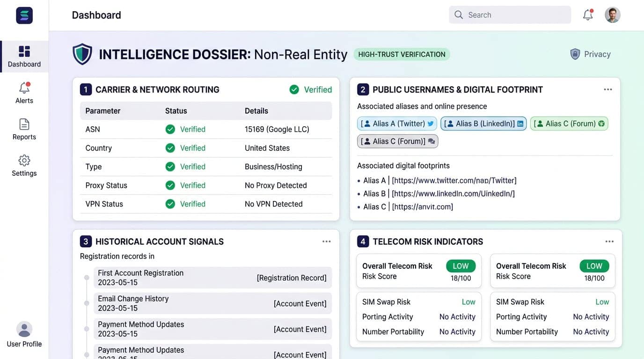Open the Telecom Risk Indicators more menu

coord(609,242)
